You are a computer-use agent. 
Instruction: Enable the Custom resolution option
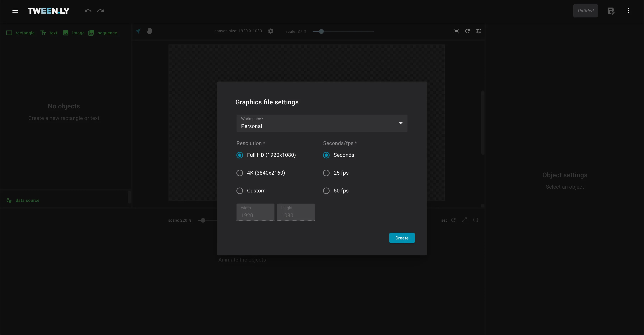tap(240, 191)
